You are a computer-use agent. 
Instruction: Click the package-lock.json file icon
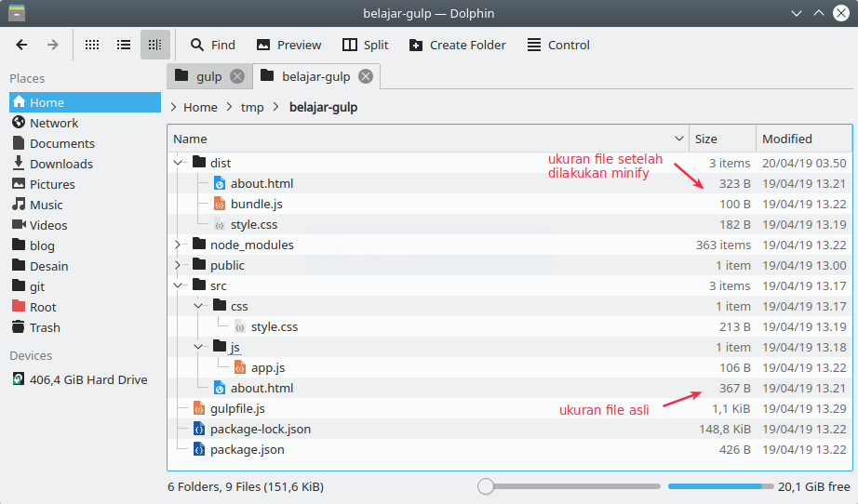pyautogui.click(x=199, y=429)
